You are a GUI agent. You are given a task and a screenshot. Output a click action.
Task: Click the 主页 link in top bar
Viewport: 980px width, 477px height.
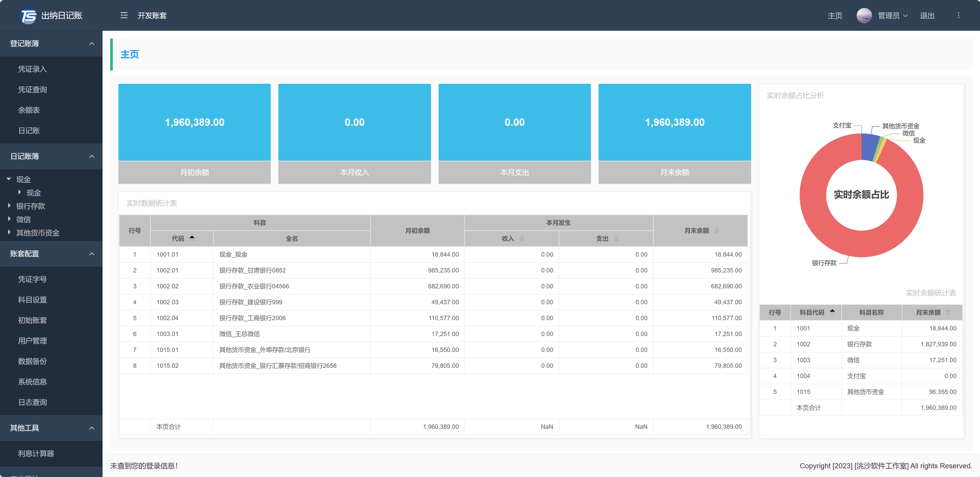835,16
